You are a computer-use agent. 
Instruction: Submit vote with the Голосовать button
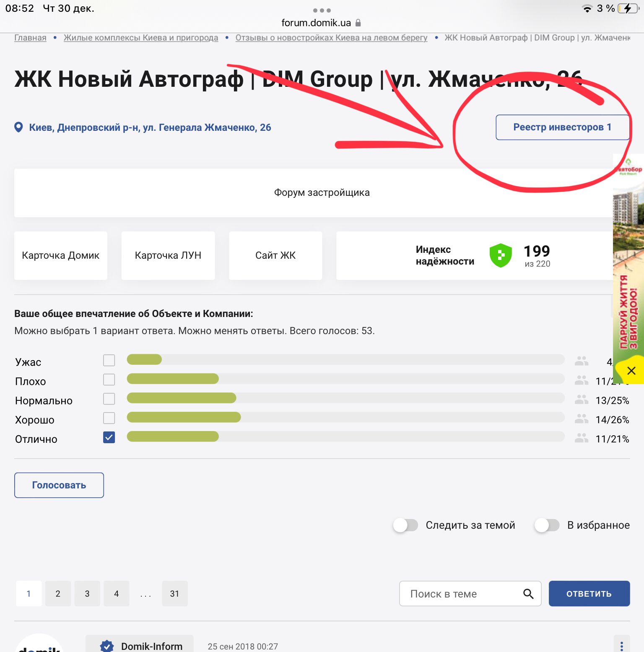(x=59, y=485)
